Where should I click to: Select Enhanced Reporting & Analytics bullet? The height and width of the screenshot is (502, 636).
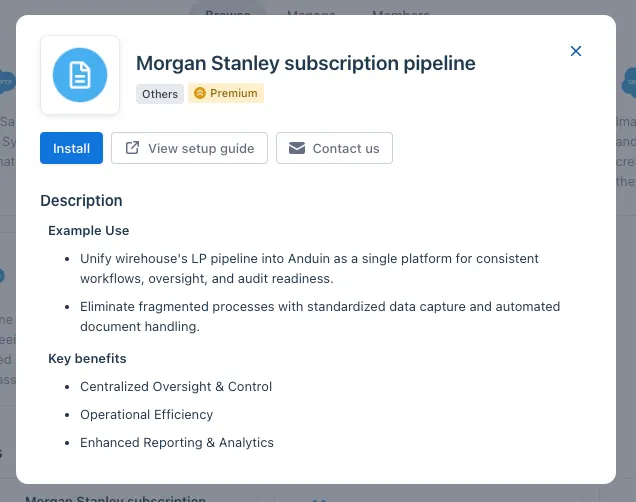click(177, 443)
